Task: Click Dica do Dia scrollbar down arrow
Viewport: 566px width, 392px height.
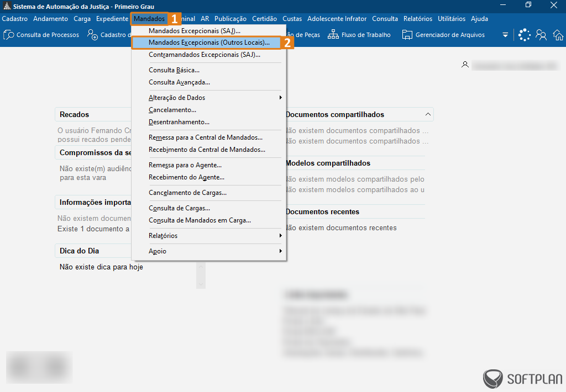Action: click(201, 284)
